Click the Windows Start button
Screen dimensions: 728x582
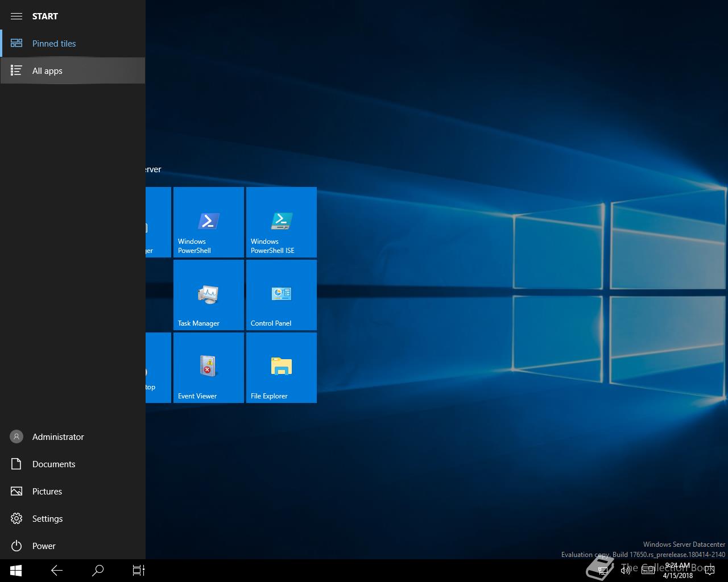click(16, 571)
